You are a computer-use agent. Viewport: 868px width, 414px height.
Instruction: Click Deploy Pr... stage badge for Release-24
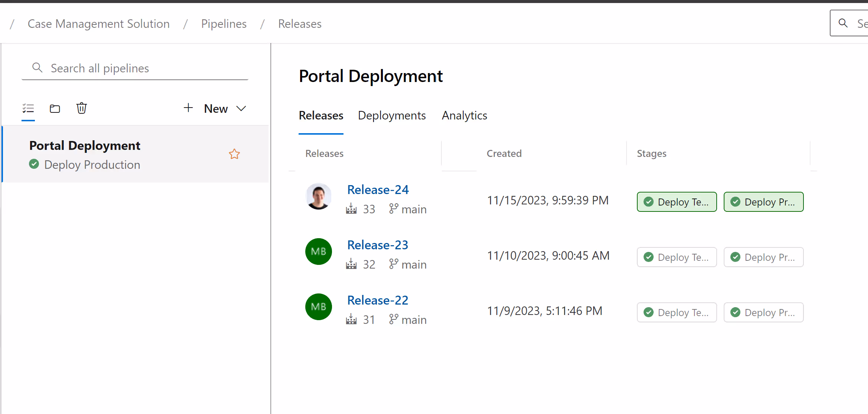click(763, 202)
